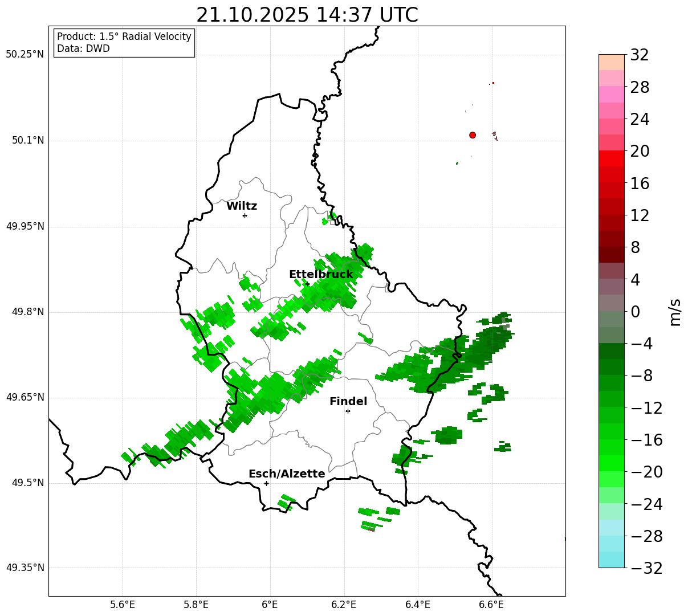Click the Ettelbruck station cross marker
This screenshot has width=688, height=616.
click(x=307, y=284)
